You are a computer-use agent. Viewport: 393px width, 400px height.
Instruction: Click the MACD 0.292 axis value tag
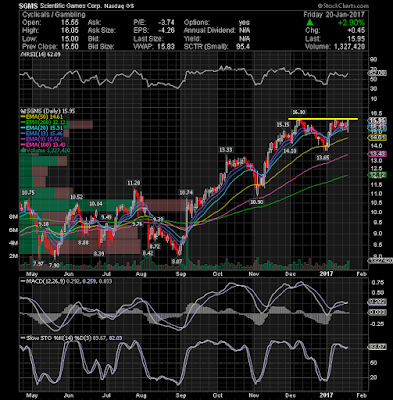(377, 302)
